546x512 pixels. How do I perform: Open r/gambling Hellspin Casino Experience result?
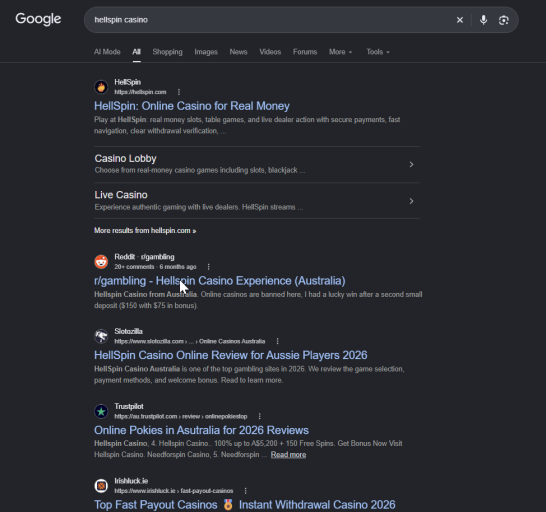[220, 281]
